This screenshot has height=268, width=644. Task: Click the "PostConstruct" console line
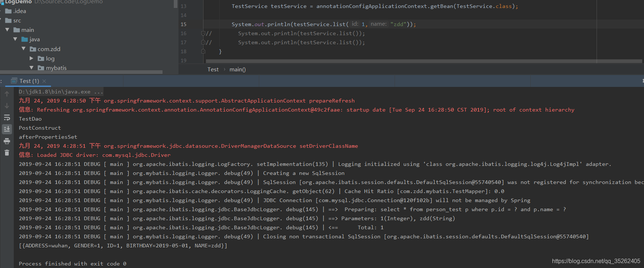pyautogui.click(x=40, y=128)
